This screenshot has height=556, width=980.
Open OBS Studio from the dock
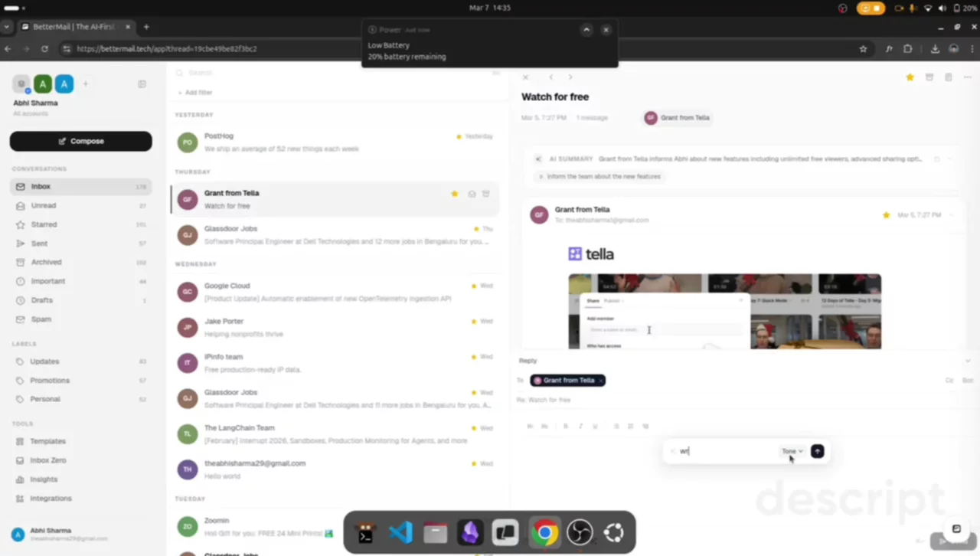(580, 532)
